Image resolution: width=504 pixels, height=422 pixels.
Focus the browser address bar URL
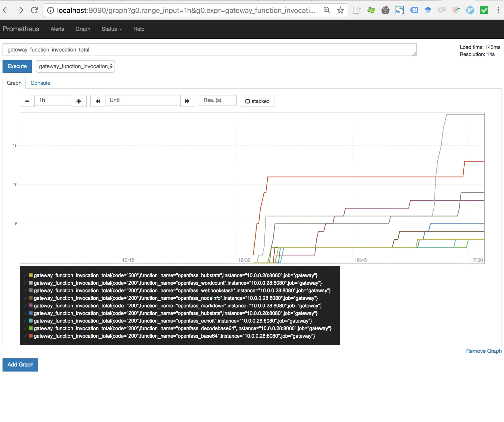pyautogui.click(x=186, y=10)
